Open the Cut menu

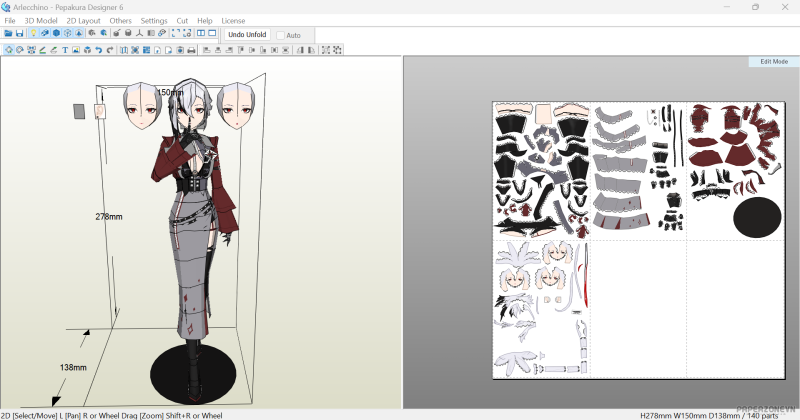[x=182, y=21]
